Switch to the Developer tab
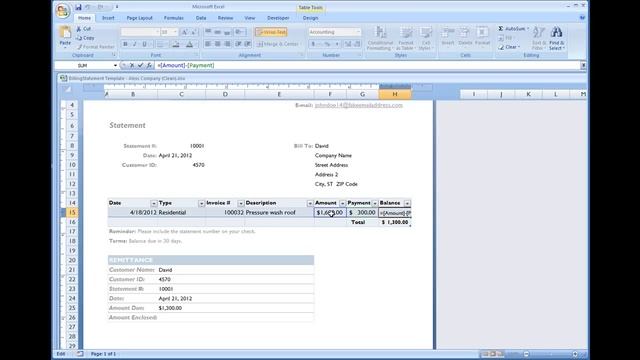Image resolution: width=640 pixels, height=360 pixels. (278, 18)
